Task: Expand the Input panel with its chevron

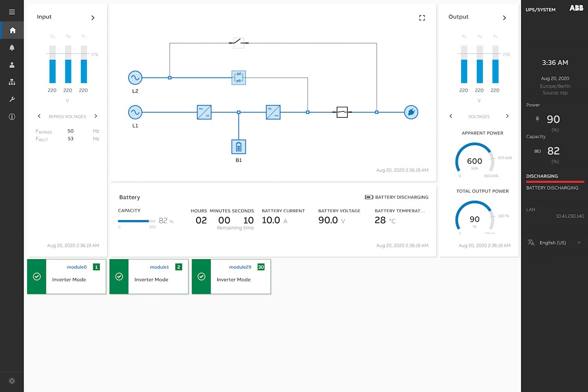Action: [92, 17]
